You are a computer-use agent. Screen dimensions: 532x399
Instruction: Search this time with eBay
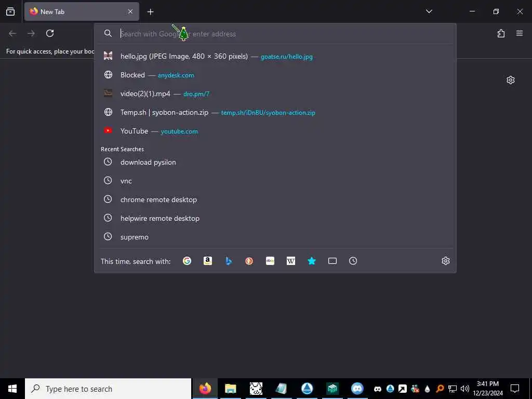click(270, 261)
